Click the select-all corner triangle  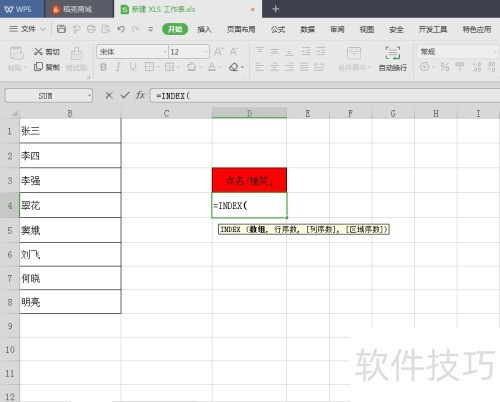click(x=14, y=114)
